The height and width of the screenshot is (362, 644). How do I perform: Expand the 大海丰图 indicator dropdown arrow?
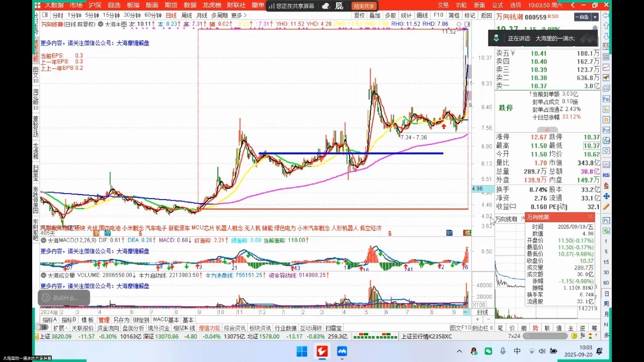[x=101, y=24]
